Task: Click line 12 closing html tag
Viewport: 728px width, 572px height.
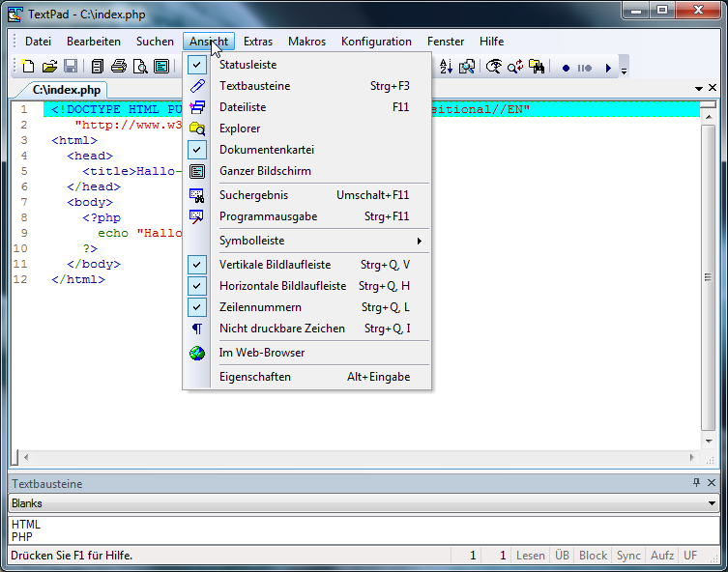Action: click(78, 279)
